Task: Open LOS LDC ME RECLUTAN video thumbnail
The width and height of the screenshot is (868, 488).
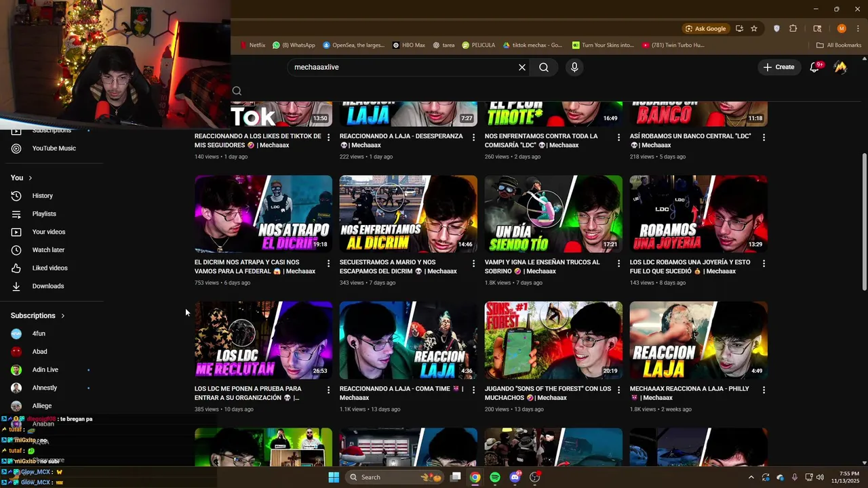Action: pyautogui.click(x=264, y=340)
